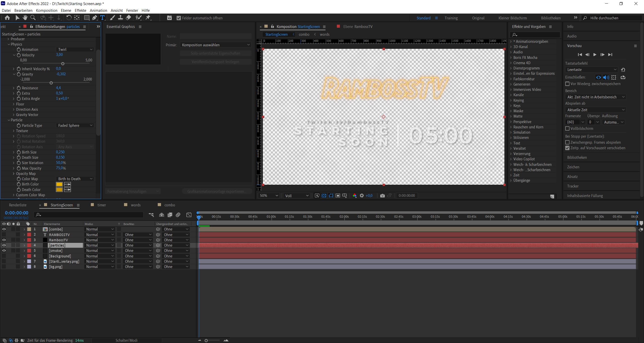Click the Home icon in toolbar
This screenshot has height=343, width=644.
pos(7,18)
